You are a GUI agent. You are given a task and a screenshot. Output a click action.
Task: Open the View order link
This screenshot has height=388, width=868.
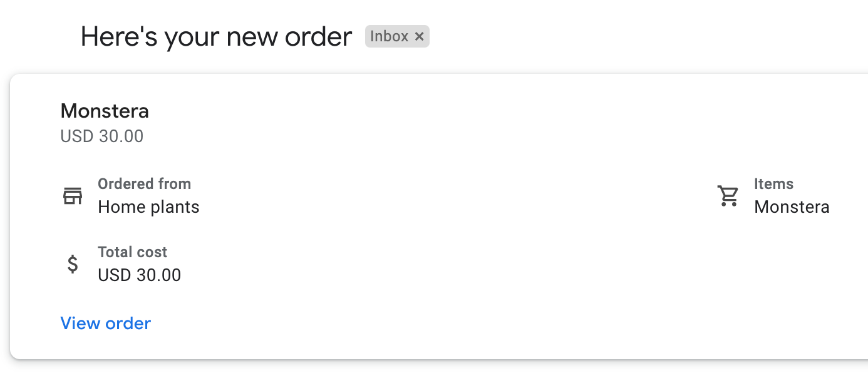click(x=105, y=323)
